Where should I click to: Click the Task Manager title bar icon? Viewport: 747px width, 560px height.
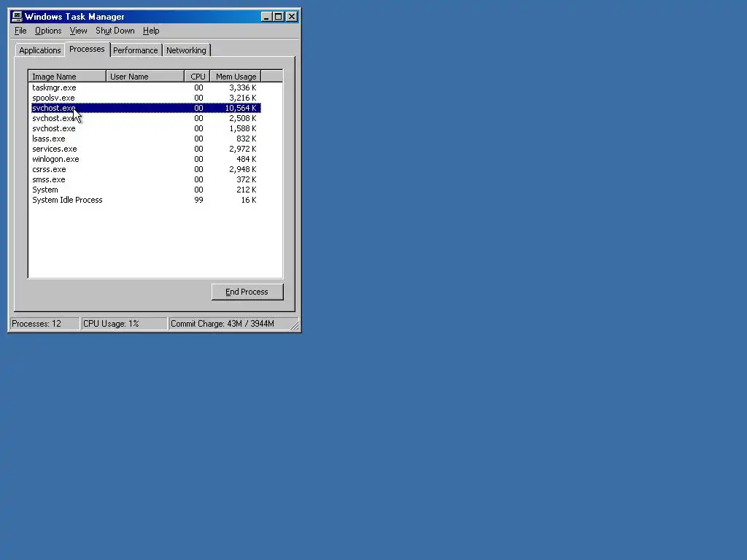click(18, 17)
